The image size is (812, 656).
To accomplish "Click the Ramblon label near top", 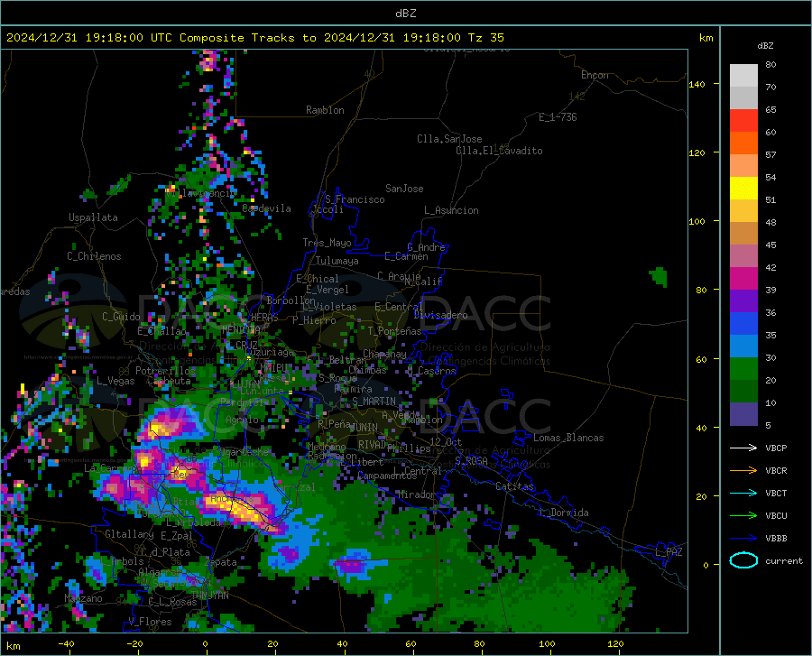I will pyautogui.click(x=325, y=110).
